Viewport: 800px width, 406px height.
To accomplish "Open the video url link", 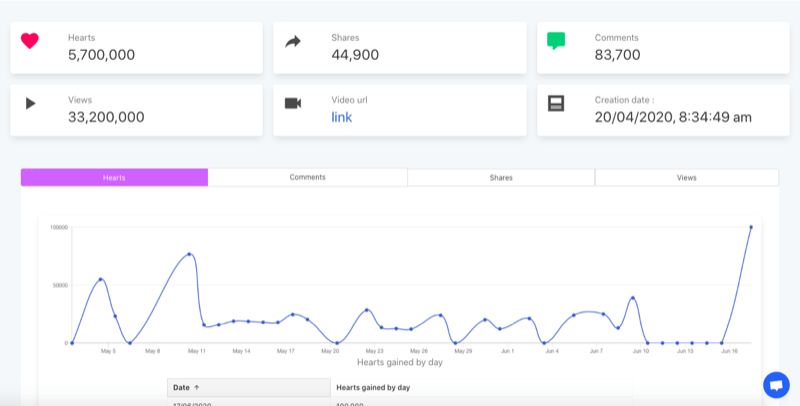I will pos(342,117).
